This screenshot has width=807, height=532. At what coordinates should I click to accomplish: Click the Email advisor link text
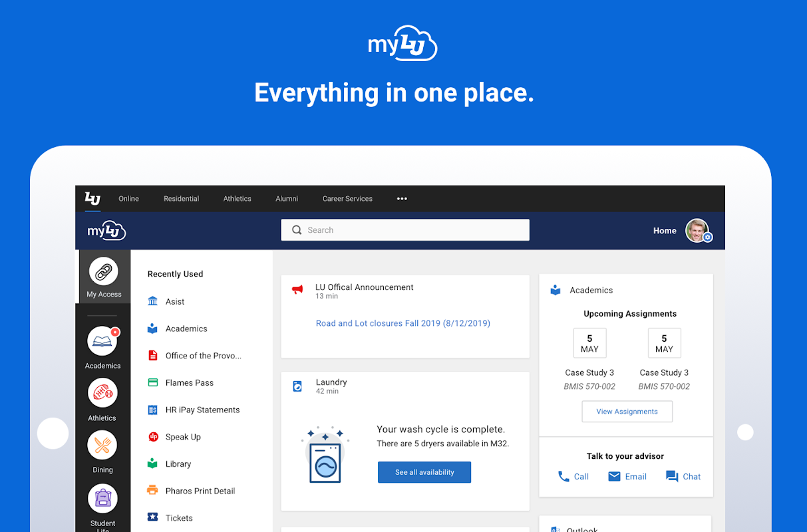click(x=636, y=476)
